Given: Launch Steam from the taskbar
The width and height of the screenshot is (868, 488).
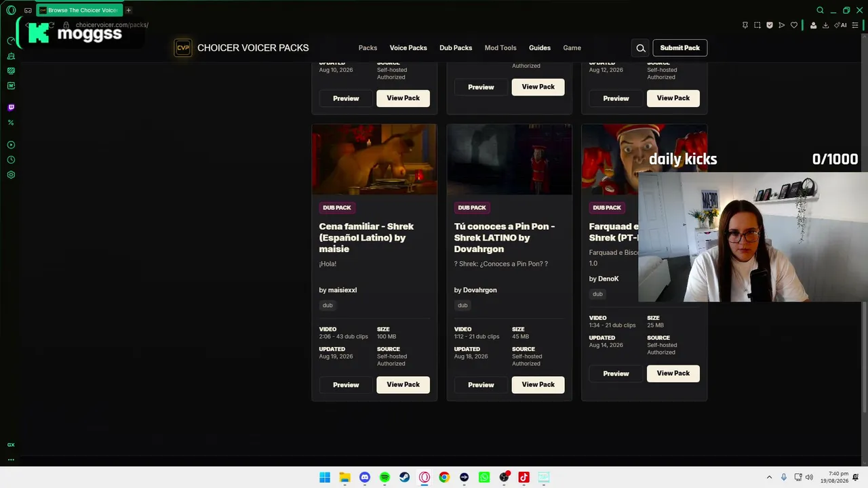Looking at the screenshot, I should (404, 477).
